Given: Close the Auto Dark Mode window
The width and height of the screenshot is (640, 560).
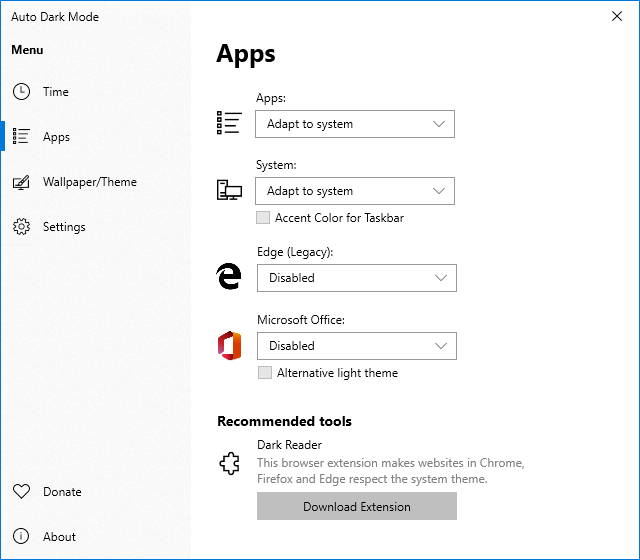Looking at the screenshot, I should (616, 16).
